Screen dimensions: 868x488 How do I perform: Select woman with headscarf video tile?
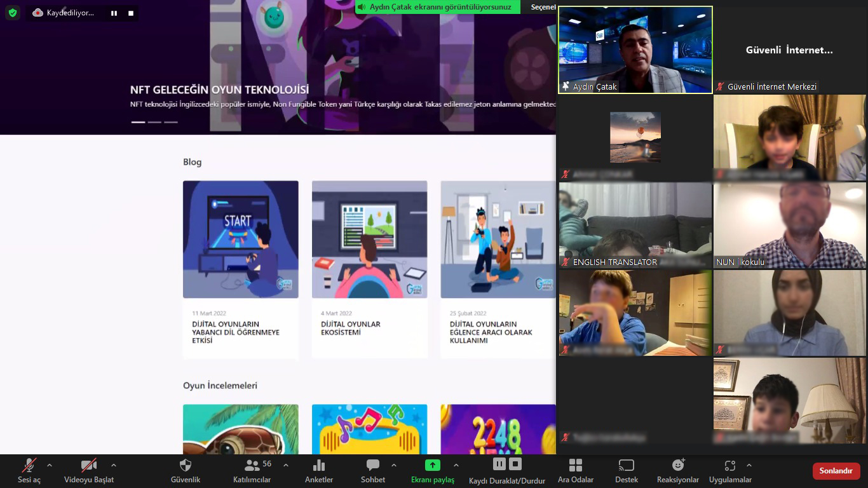pos(790,313)
